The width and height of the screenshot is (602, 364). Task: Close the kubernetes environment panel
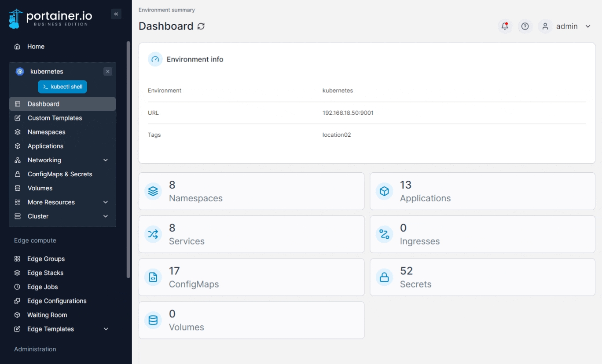[108, 72]
